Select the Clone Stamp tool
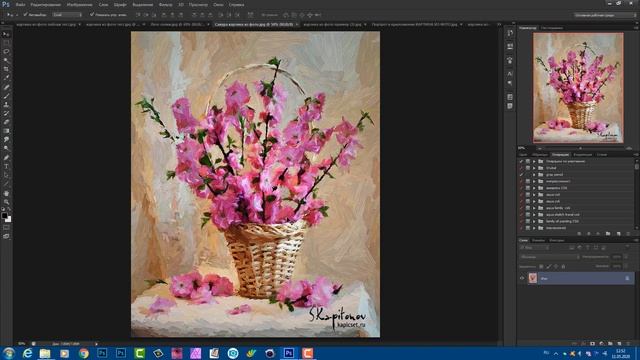 pos(6,104)
